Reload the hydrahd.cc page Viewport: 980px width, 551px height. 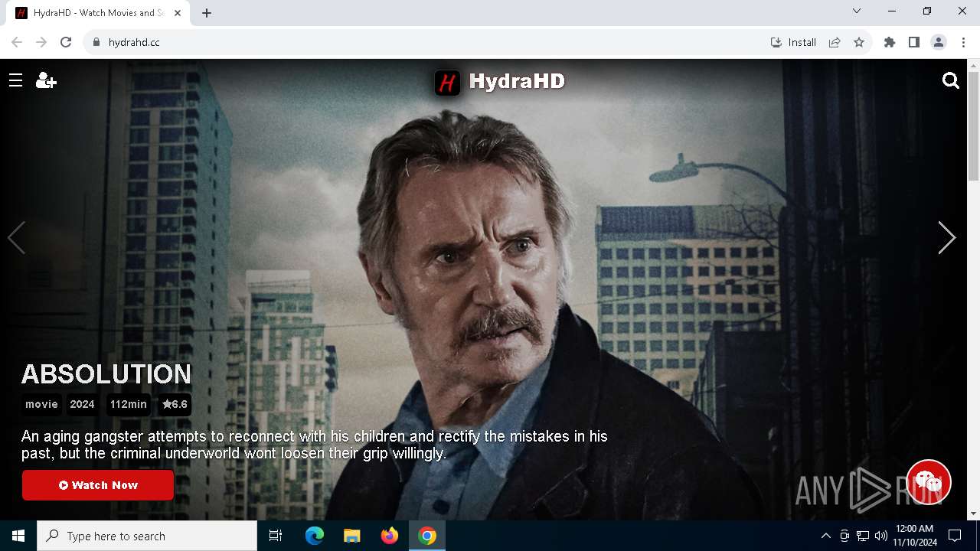click(x=66, y=42)
